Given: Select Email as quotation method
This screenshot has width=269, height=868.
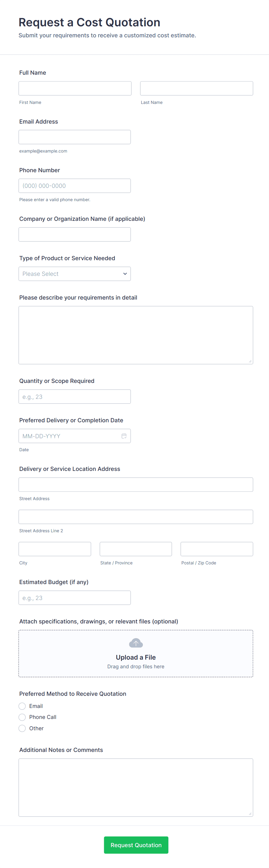Looking at the screenshot, I should [x=22, y=706].
